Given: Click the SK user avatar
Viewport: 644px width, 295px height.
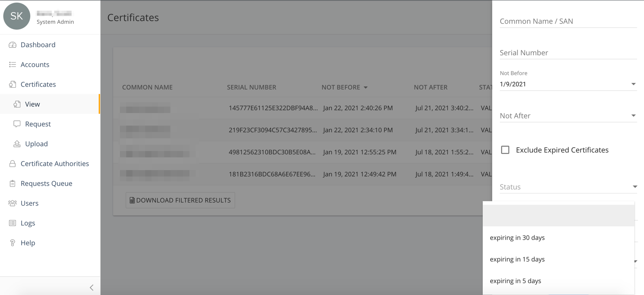Looking at the screenshot, I should 17,16.
